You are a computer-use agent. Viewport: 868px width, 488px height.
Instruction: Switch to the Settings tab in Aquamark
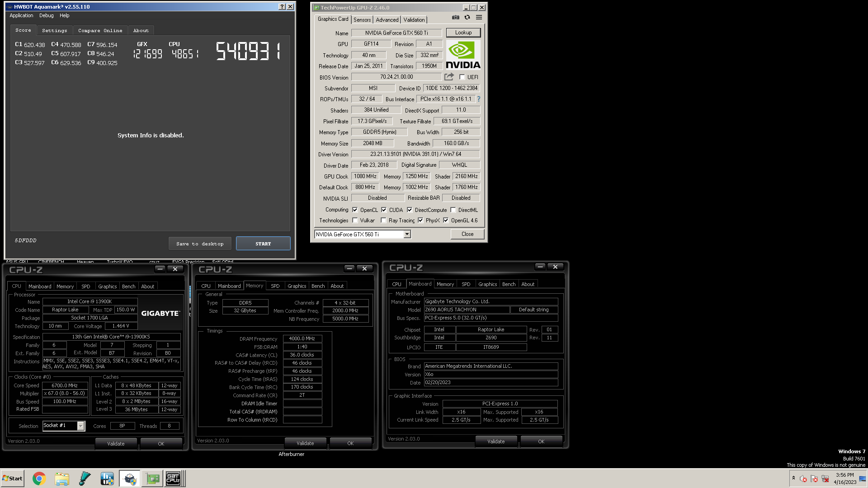click(54, 30)
